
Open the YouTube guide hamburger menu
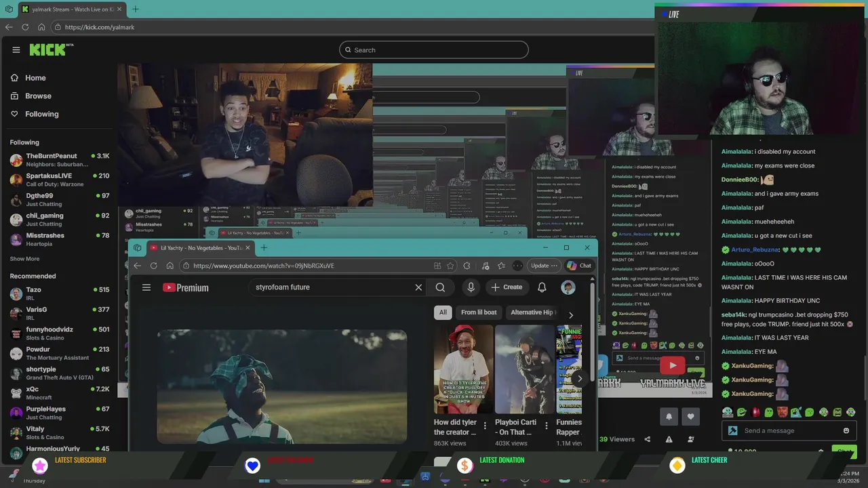146,287
